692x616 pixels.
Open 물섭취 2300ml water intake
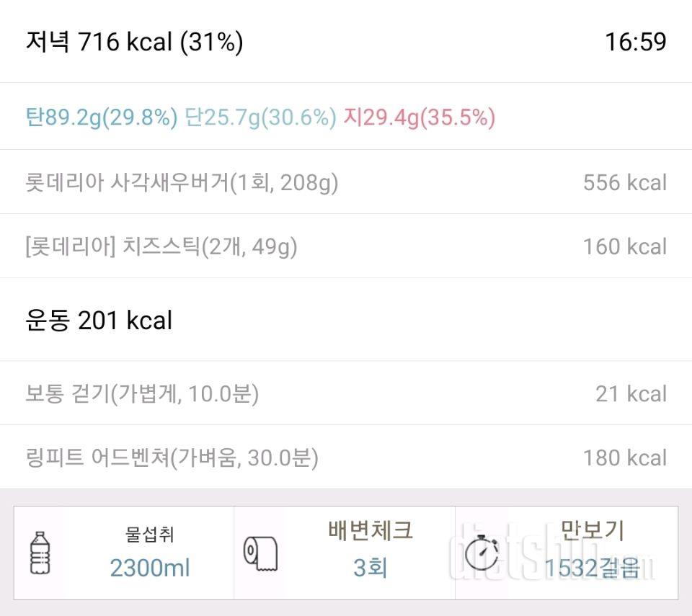click(x=124, y=553)
